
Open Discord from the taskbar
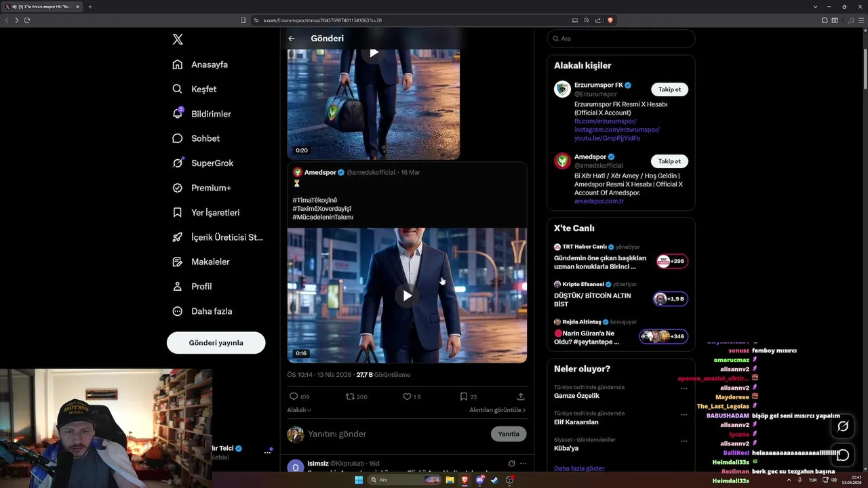pyautogui.click(x=479, y=480)
